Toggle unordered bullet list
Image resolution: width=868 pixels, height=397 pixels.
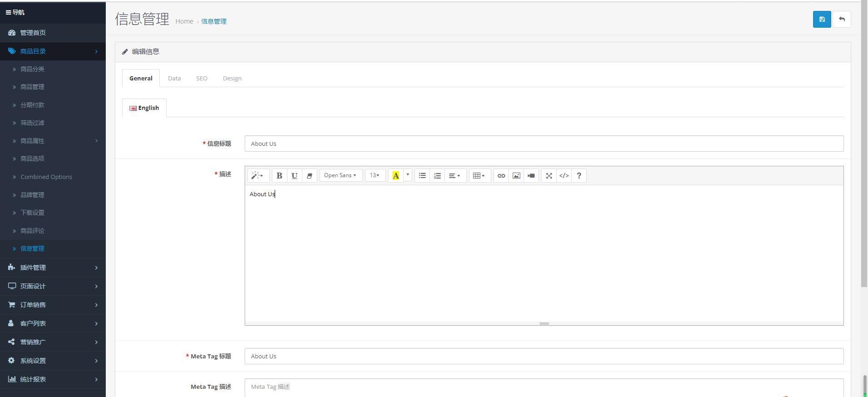click(x=422, y=176)
